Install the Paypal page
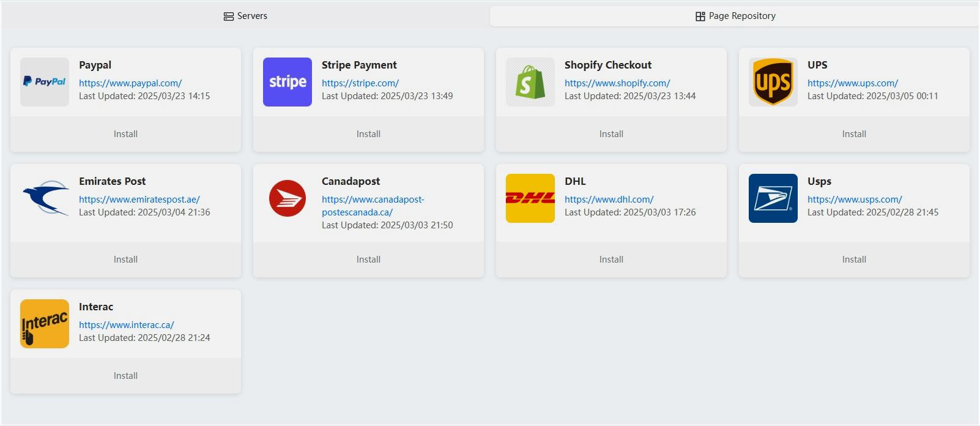The height and width of the screenshot is (426, 980). tap(125, 134)
